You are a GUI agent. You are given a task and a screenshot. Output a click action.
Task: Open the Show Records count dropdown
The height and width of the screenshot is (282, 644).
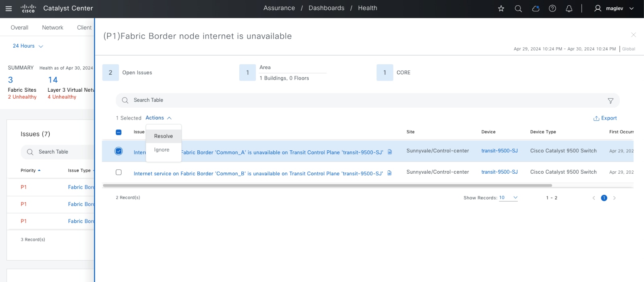click(x=508, y=198)
